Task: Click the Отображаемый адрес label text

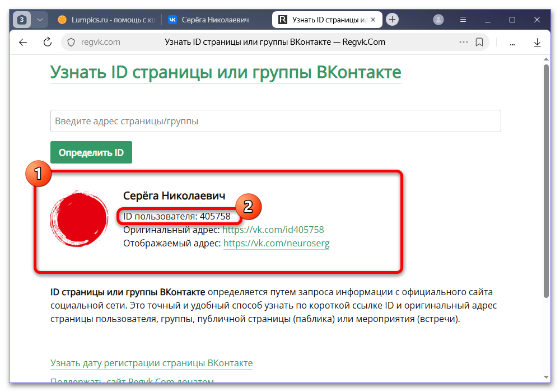Action: click(x=172, y=244)
